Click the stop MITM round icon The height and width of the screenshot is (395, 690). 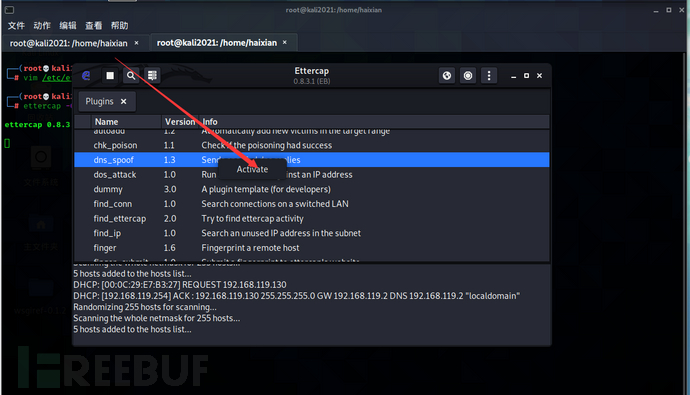coord(468,76)
